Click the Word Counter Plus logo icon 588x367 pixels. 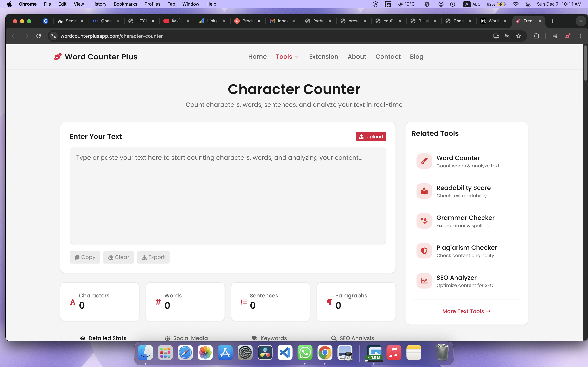(x=58, y=57)
